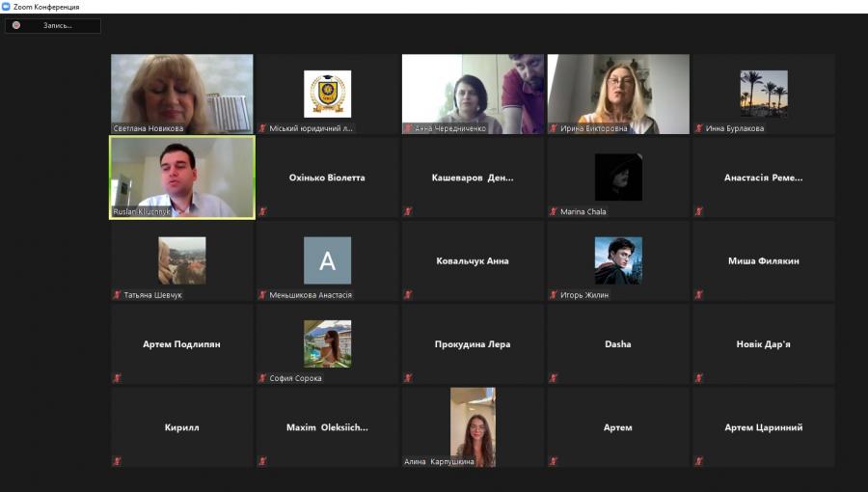Click the muted mic icon for Татьяна Шевчук
The height and width of the screenshot is (492, 868).
pos(117,295)
